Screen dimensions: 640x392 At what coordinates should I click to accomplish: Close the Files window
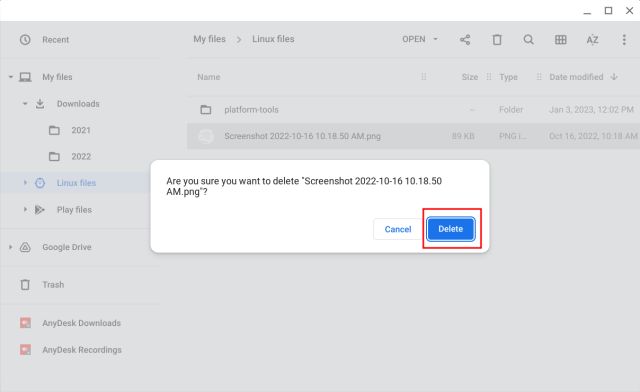pos(629,11)
